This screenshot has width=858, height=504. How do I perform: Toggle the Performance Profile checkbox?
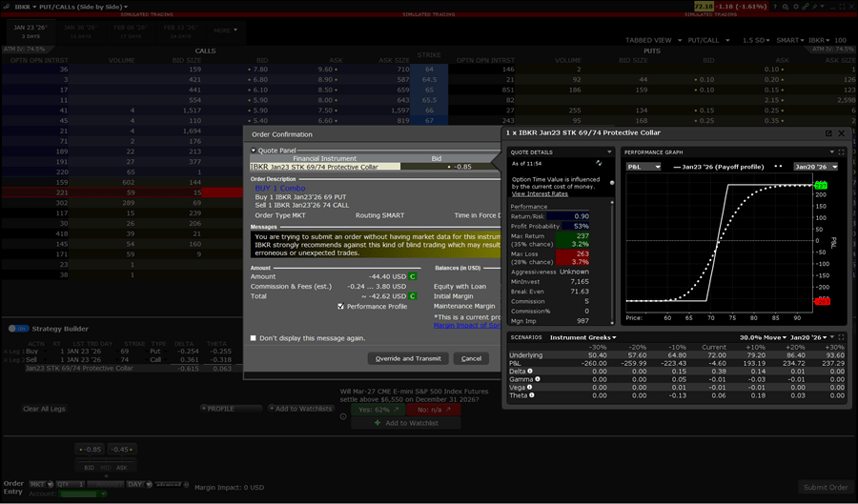tap(341, 307)
